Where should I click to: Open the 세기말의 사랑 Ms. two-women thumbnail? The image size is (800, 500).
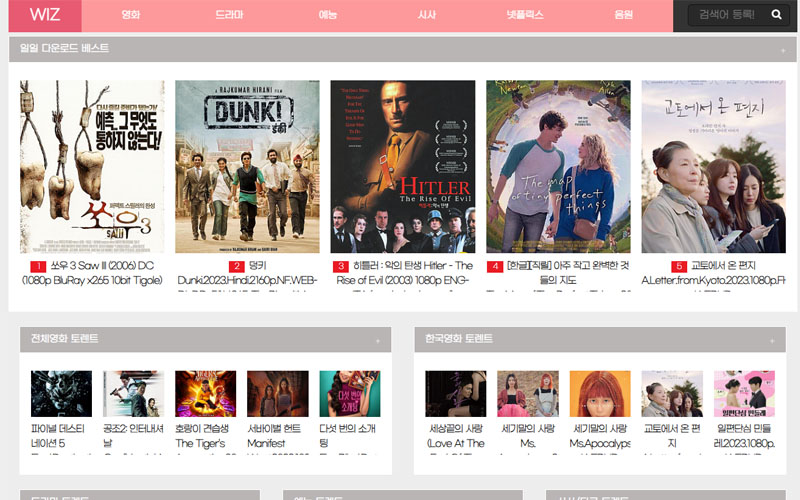(528, 393)
